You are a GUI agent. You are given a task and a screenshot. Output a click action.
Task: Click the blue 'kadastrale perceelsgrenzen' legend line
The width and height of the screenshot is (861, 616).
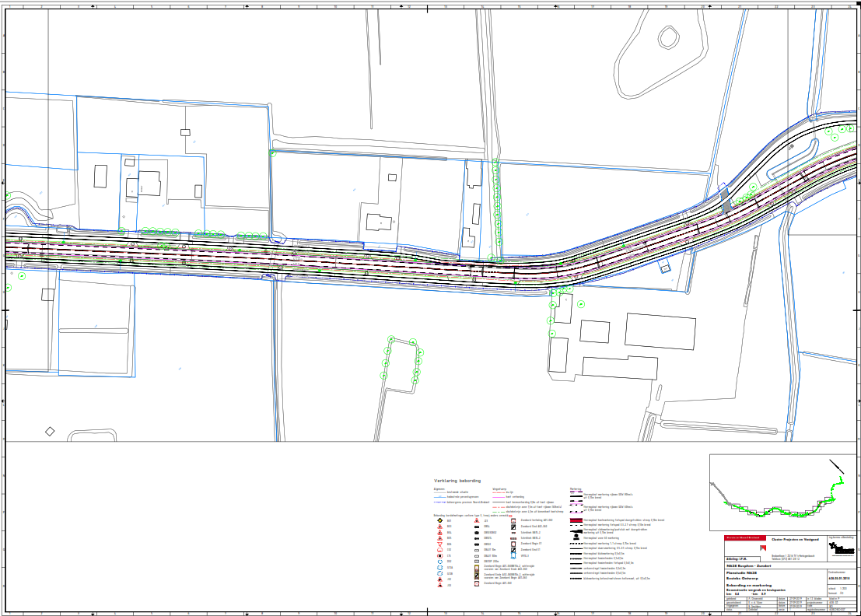click(x=439, y=496)
